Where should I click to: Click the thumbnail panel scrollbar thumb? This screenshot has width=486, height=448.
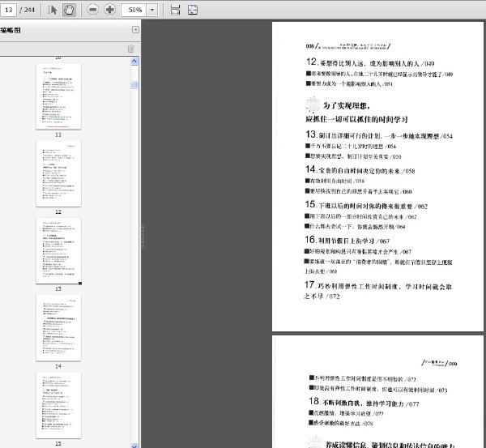(134, 84)
